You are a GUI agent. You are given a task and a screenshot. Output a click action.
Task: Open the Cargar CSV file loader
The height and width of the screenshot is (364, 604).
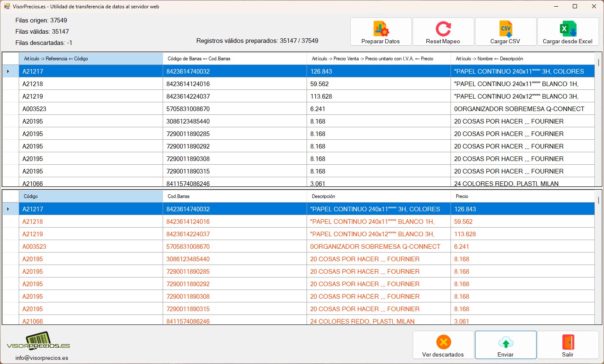click(x=505, y=32)
